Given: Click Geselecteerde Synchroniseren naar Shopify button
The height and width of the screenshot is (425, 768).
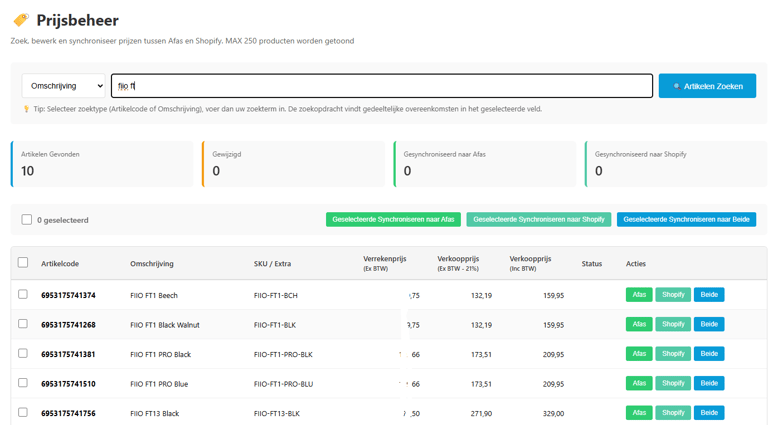Looking at the screenshot, I should click(x=538, y=220).
